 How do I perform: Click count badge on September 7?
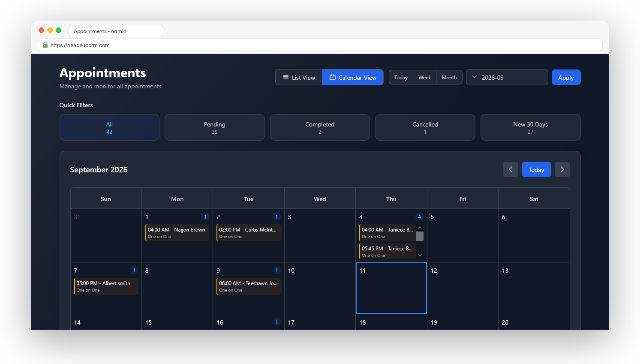(x=134, y=271)
